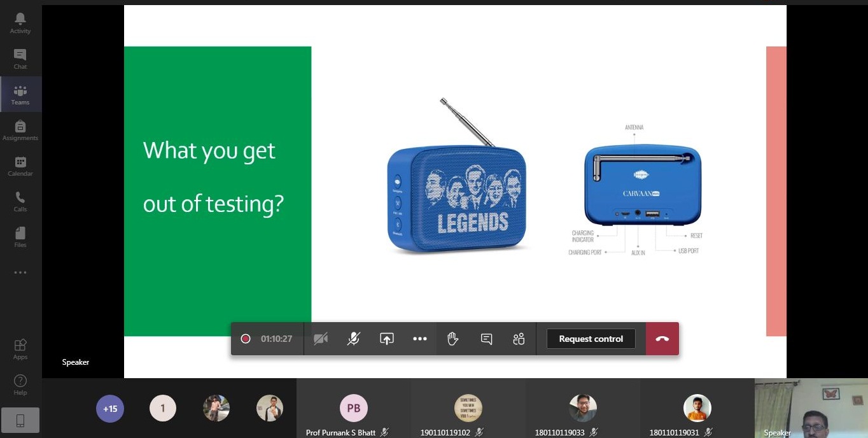This screenshot has height=438, width=868.
Task: Click the recording indicator dot
Action: 246,339
